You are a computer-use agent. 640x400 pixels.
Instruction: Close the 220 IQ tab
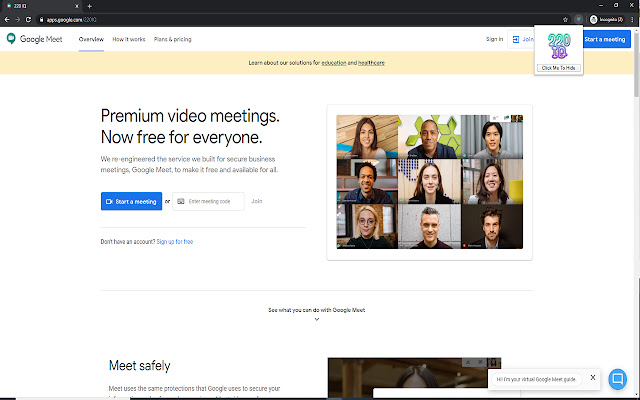pos(76,6)
